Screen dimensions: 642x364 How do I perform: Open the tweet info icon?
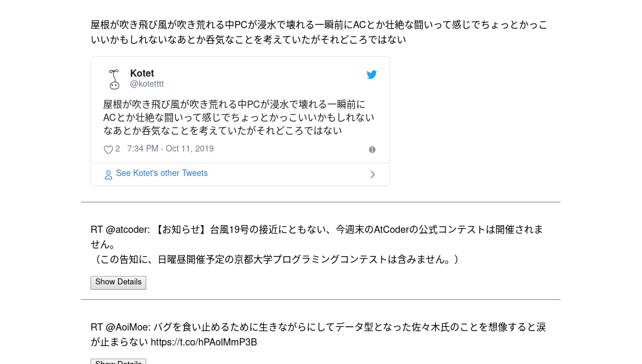pos(372,150)
